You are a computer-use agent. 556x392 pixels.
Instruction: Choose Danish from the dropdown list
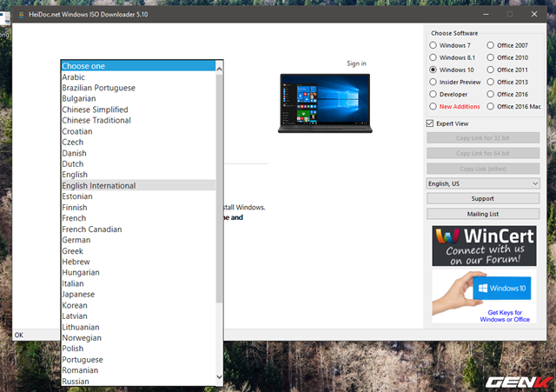pos(138,153)
